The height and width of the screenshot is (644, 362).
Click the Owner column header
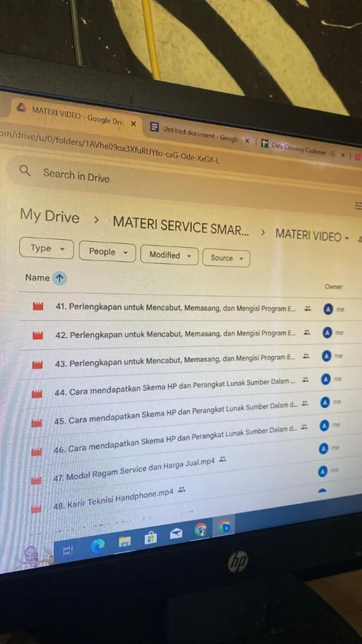point(333,287)
